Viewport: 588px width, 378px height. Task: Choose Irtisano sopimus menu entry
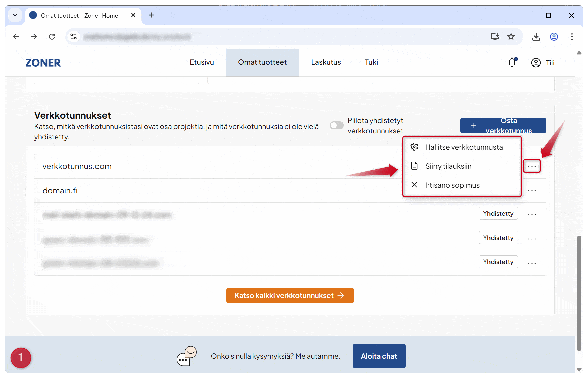pyautogui.click(x=452, y=185)
